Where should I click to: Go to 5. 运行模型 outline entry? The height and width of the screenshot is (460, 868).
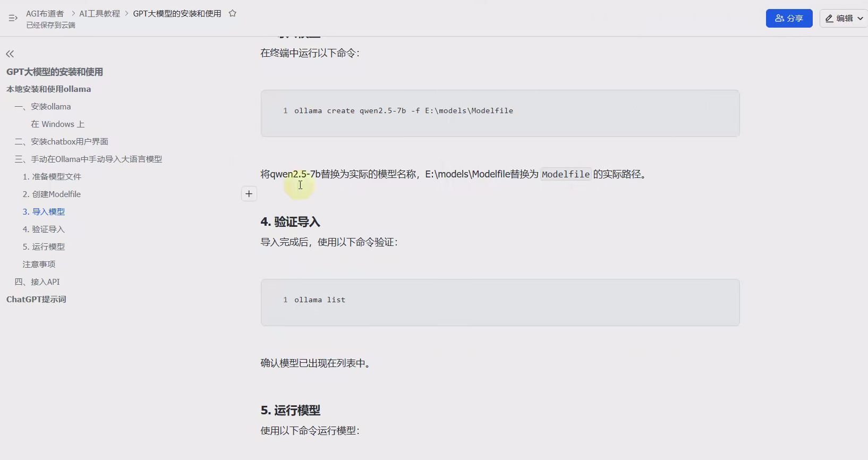click(44, 247)
